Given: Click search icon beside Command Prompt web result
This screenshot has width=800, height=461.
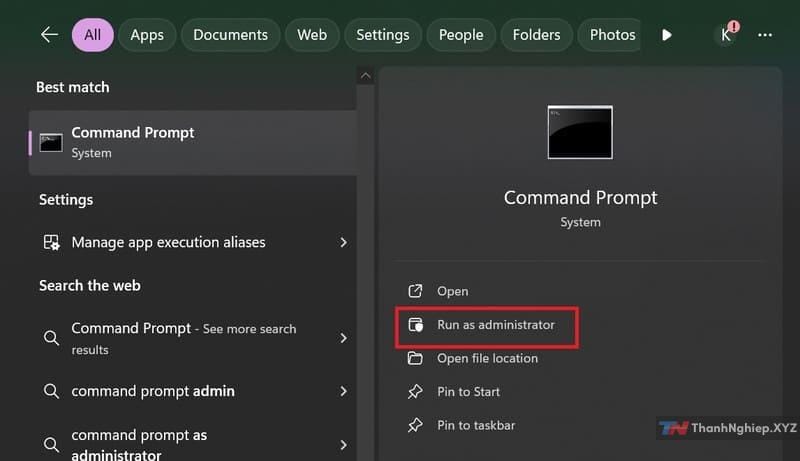Looking at the screenshot, I should pyautogui.click(x=51, y=338).
